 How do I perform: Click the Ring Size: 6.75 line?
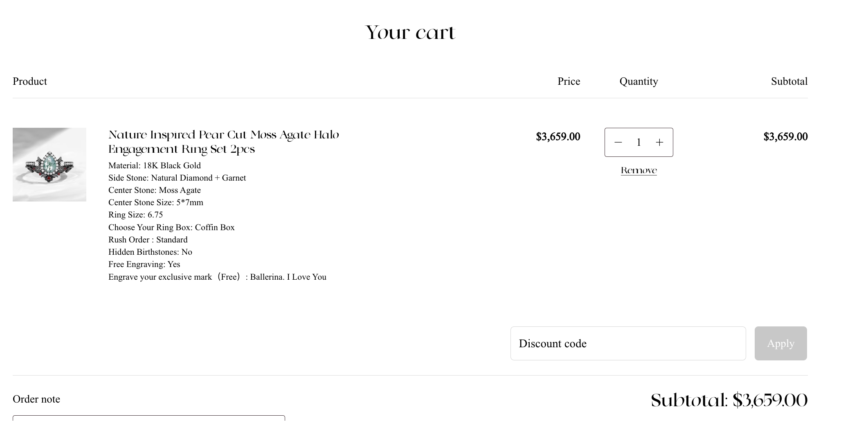click(x=135, y=215)
